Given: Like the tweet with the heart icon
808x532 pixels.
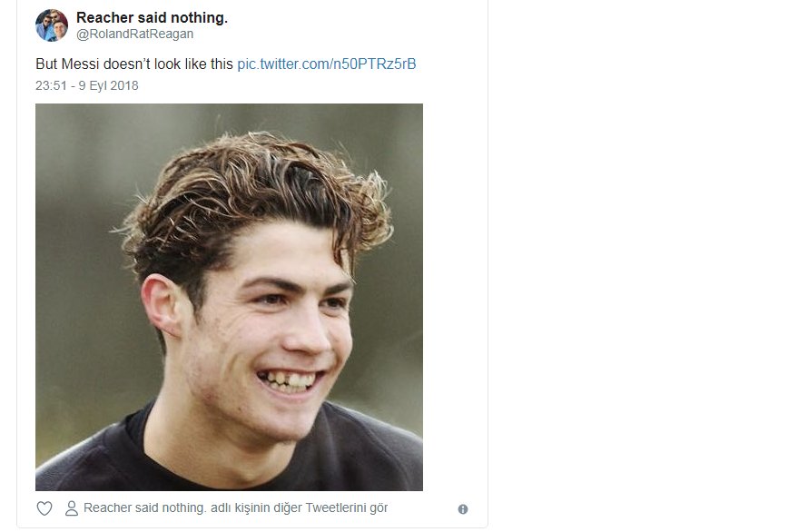Looking at the screenshot, I should pos(44,508).
